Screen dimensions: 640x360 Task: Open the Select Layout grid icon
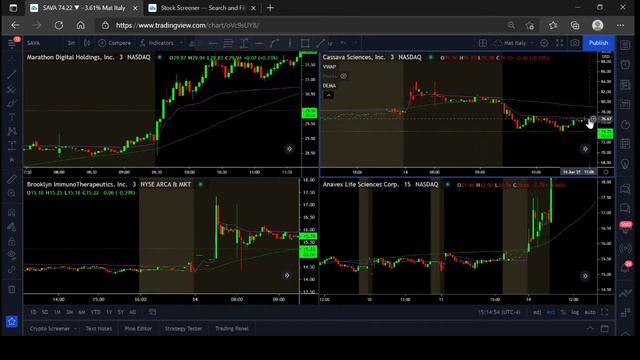click(x=482, y=43)
